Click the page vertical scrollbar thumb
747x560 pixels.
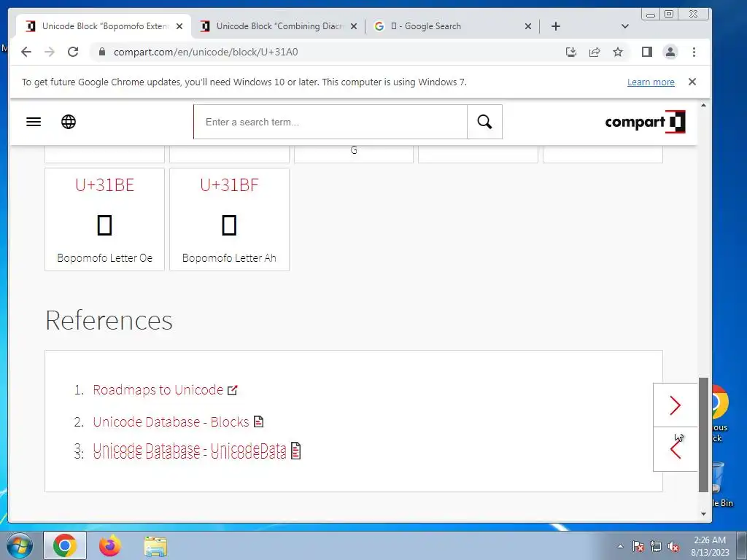(704, 435)
